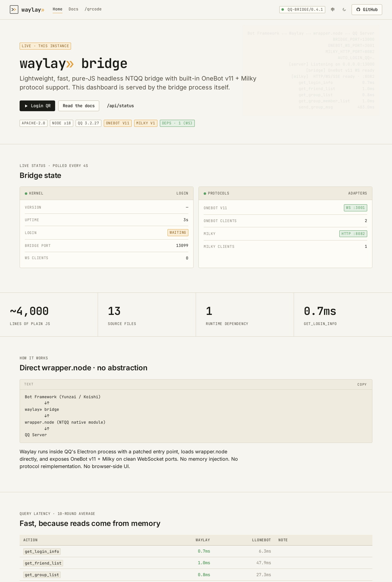This screenshot has width=392, height=582.
Task: Click the DEPS · 1 (WS) badge
Action: point(177,123)
